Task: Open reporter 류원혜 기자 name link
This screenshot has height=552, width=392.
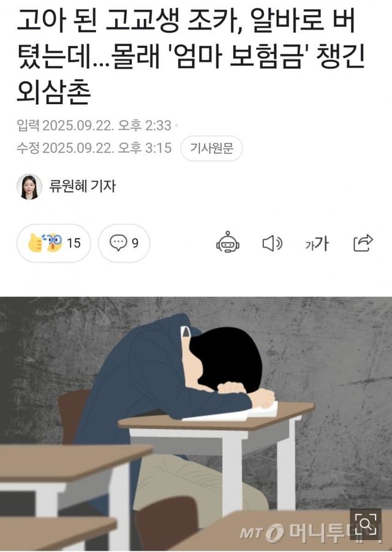Action: click(82, 186)
